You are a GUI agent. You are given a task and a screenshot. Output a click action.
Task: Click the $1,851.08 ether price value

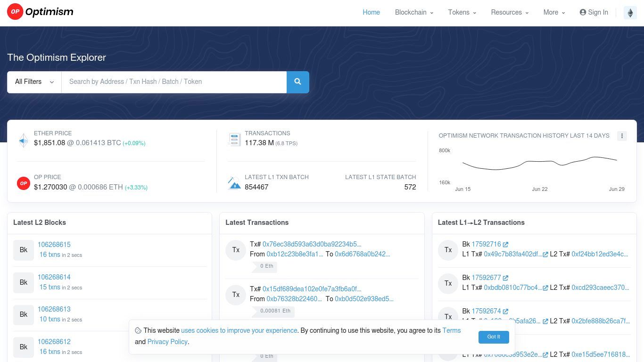pos(50,143)
